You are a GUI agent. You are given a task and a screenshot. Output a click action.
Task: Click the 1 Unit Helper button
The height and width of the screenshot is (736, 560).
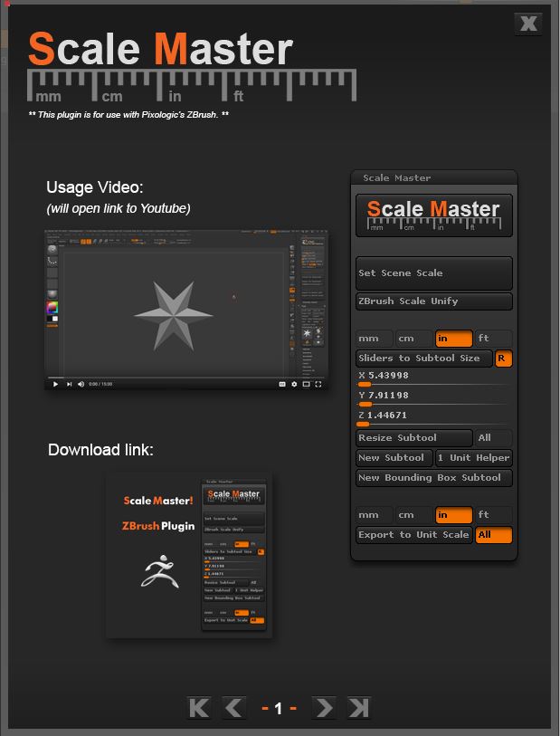473,457
